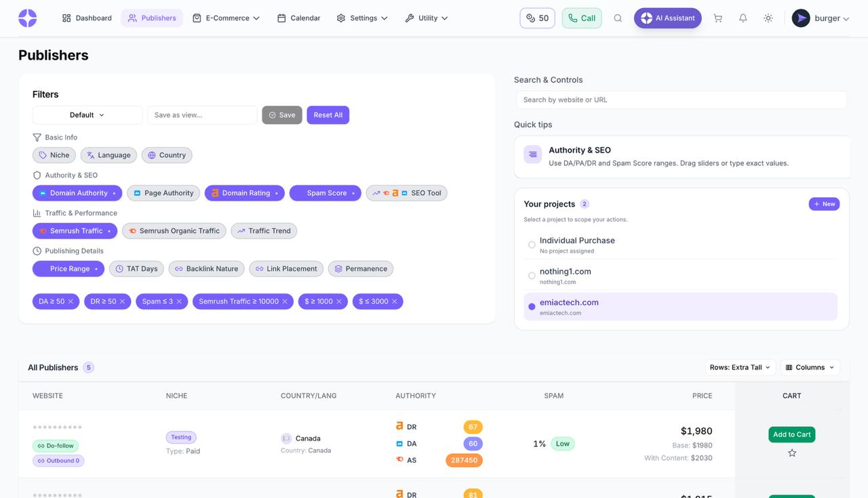Screen dimensions: 868x498
Task: Open the Default view dropdown
Action: (x=87, y=115)
